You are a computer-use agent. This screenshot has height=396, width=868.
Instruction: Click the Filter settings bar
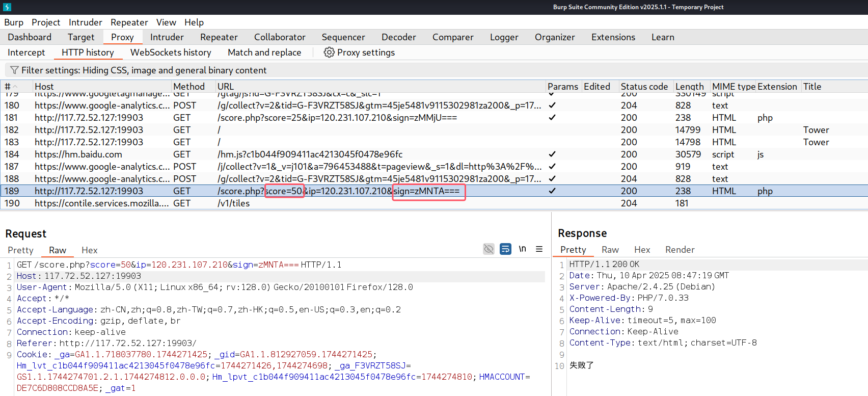coord(436,70)
